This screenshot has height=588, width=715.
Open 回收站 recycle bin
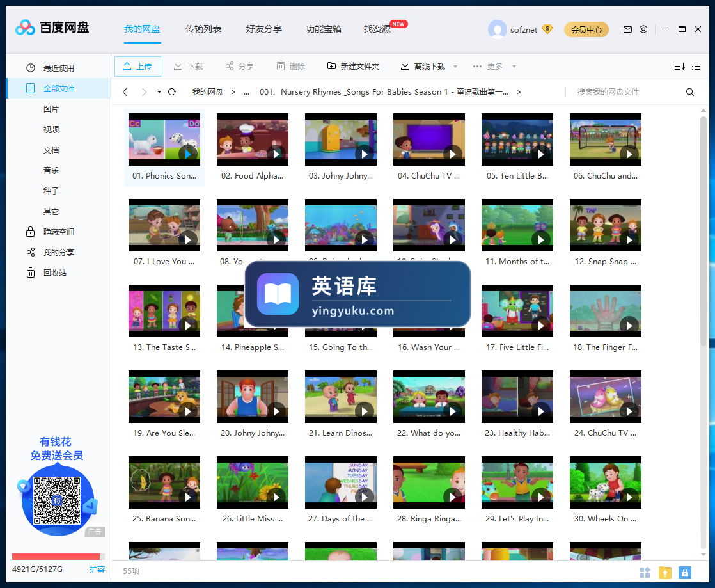tap(58, 273)
